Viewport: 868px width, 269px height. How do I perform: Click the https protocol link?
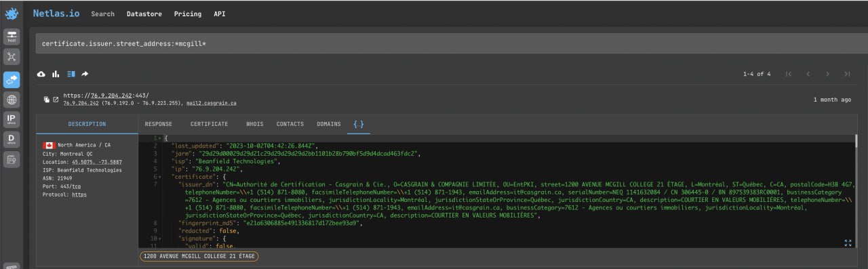point(79,194)
